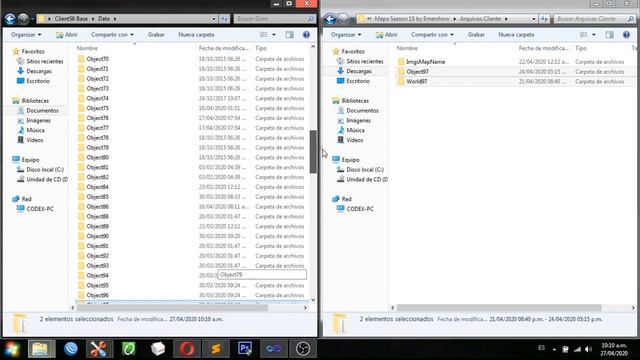The image size is (640, 360).
Task: Show the preview pane in left window
Action: point(289,35)
